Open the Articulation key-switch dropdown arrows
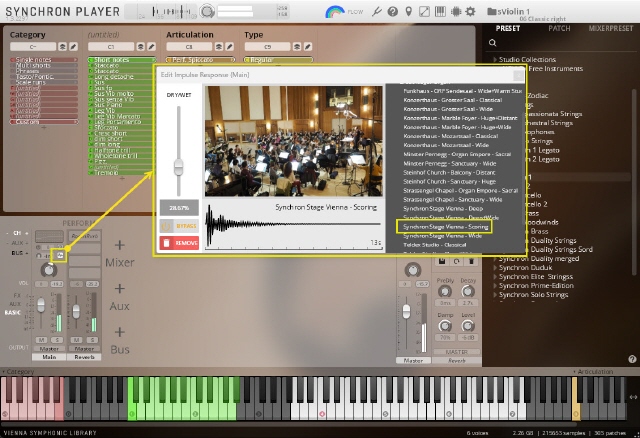Screen dimensions: 640x438 pos(219,47)
